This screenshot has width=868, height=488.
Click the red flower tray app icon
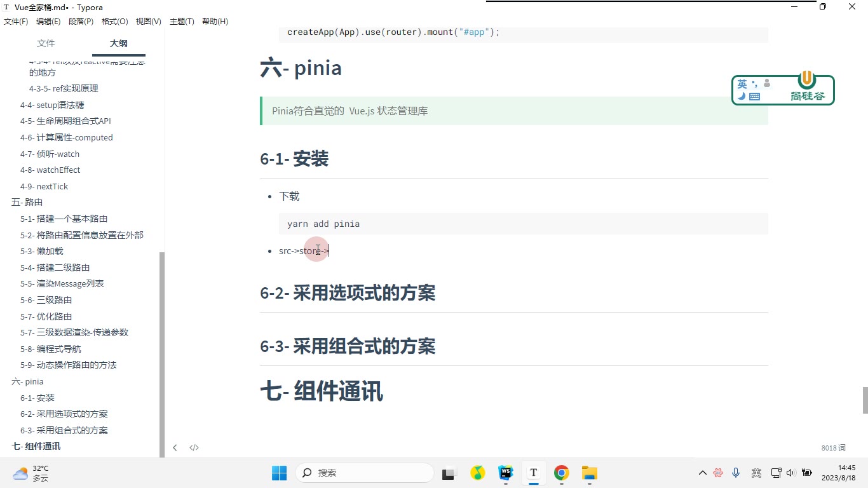[x=718, y=473]
